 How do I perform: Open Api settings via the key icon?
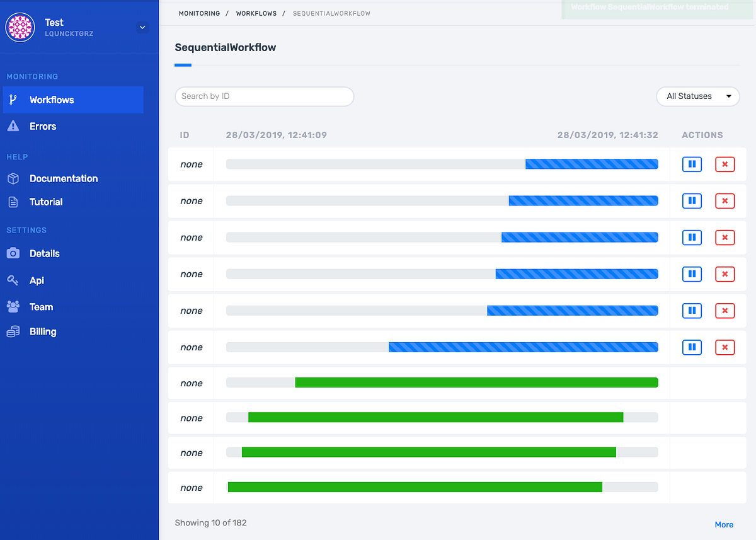(x=13, y=280)
